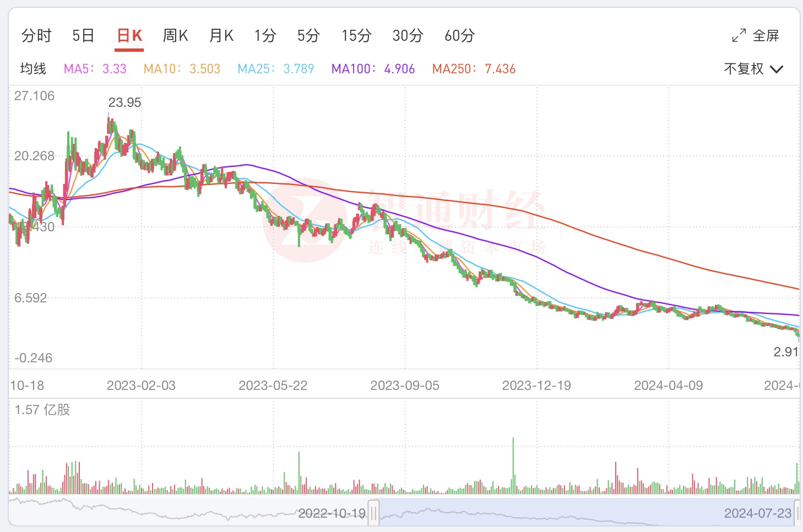This screenshot has width=803, height=532.
Task: Switch to 5分 five-minute chart
Action: click(308, 36)
